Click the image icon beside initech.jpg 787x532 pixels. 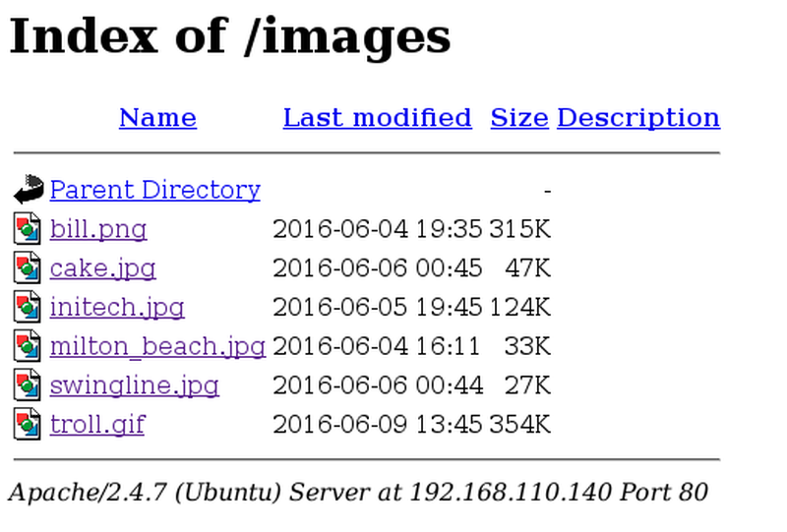28,307
